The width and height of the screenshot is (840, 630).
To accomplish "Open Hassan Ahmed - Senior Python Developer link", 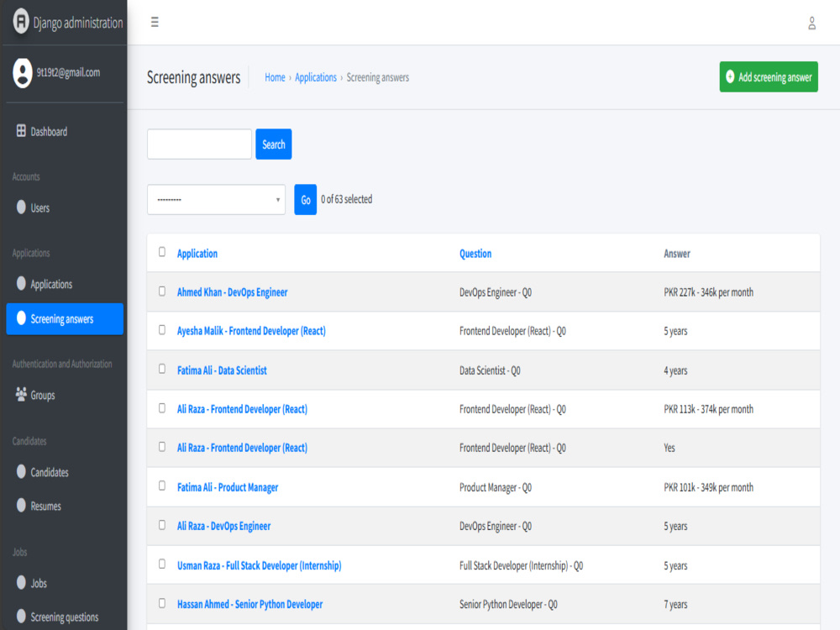I will click(x=249, y=604).
